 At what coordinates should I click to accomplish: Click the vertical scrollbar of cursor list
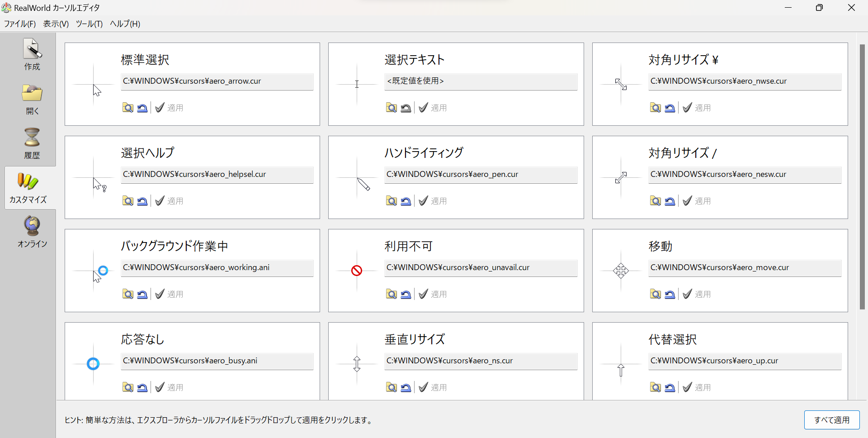tap(862, 176)
